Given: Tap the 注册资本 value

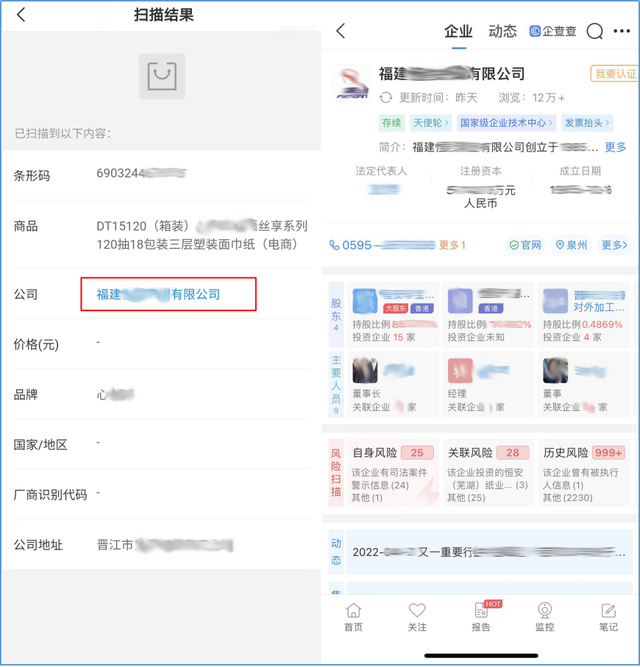Looking at the screenshot, I should [481, 197].
